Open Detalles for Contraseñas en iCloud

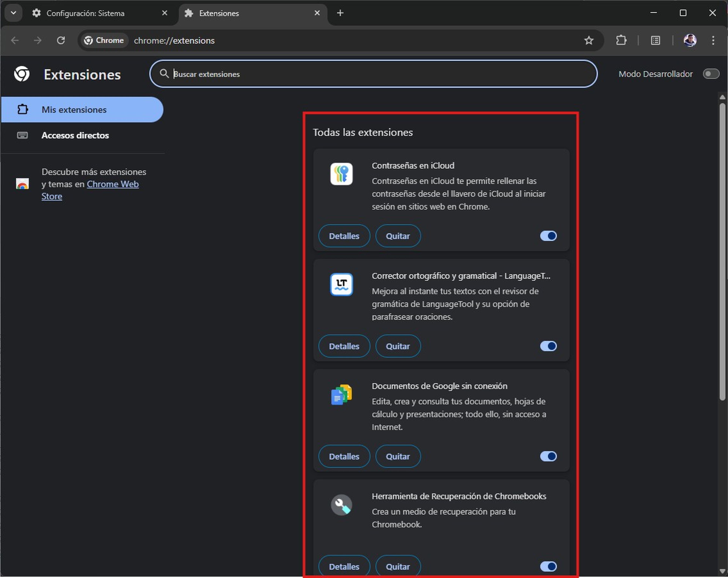coord(344,236)
